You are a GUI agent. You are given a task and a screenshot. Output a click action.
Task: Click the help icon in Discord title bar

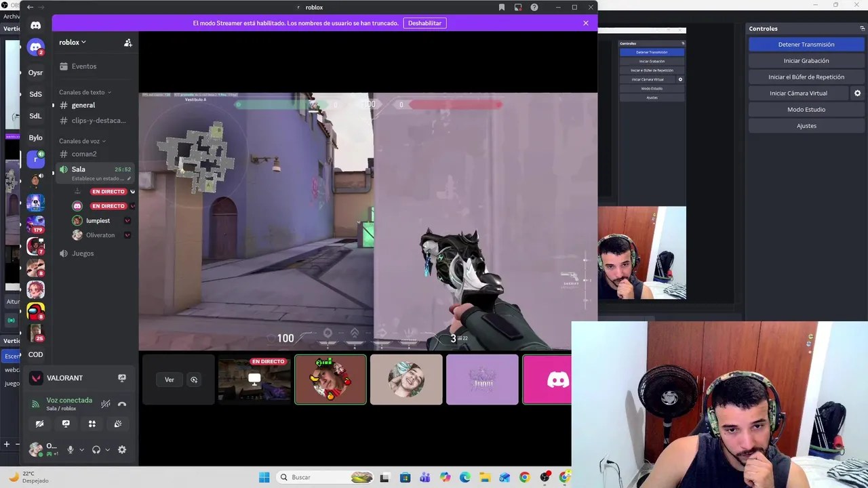(534, 7)
